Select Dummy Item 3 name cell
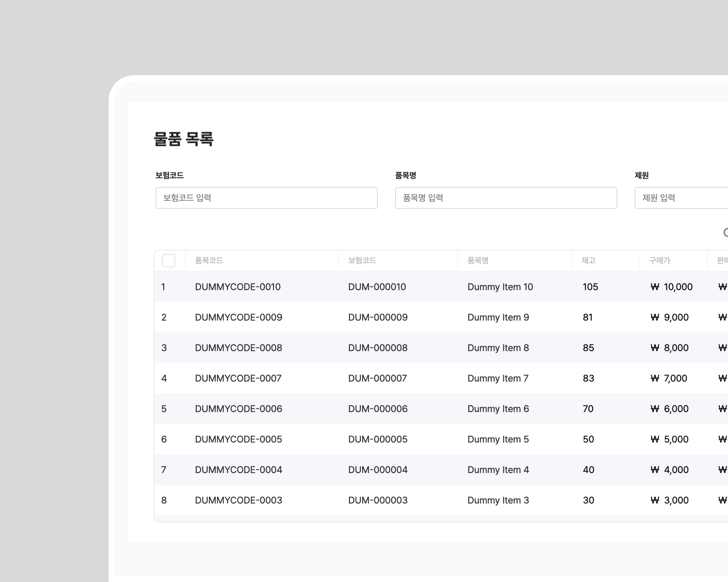The height and width of the screenshot is (582, 728). tap(498, 500)
